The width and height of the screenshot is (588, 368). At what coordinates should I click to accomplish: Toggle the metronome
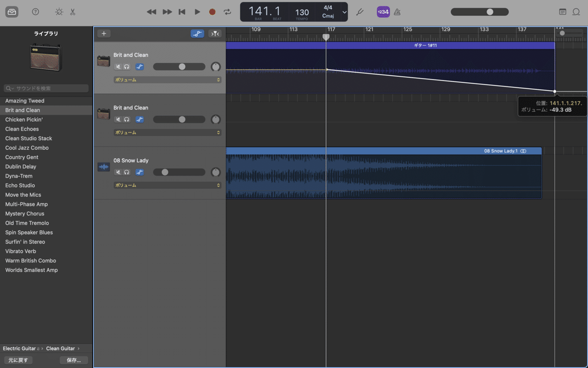[397, 12]
